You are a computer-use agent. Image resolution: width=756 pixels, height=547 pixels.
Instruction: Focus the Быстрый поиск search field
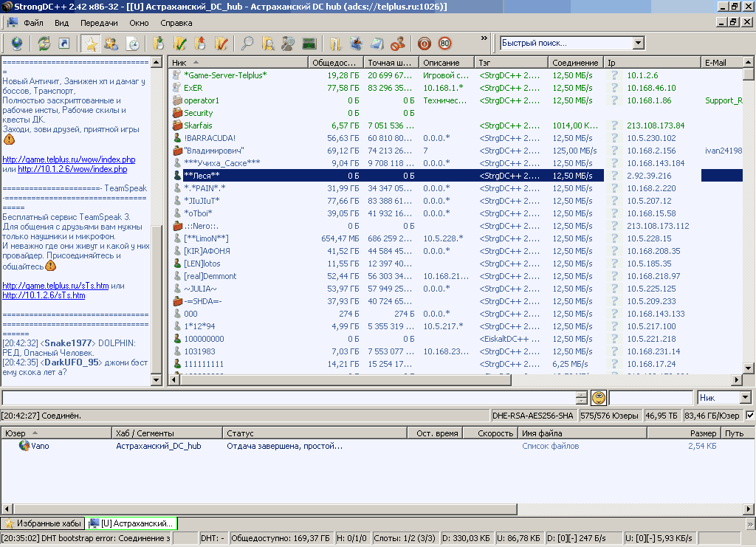click(x=566, y=43)
